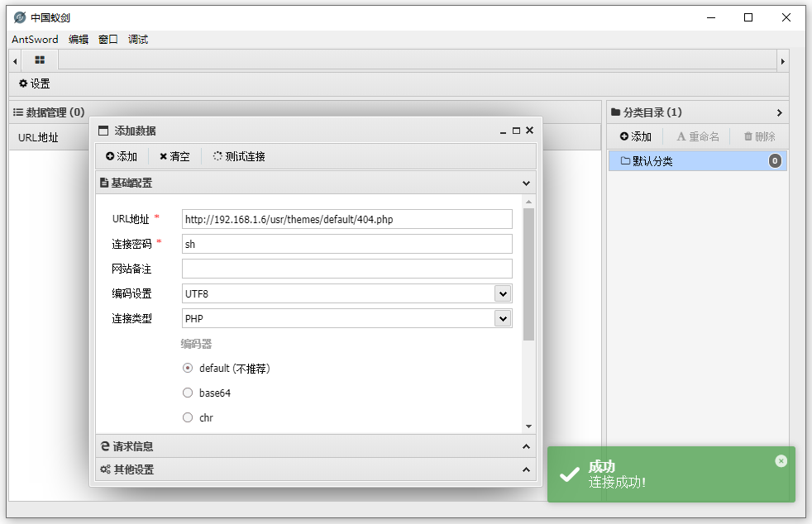Click 重命名 in category panel
The image size is (812, 524).
click(x=698, y=136)
